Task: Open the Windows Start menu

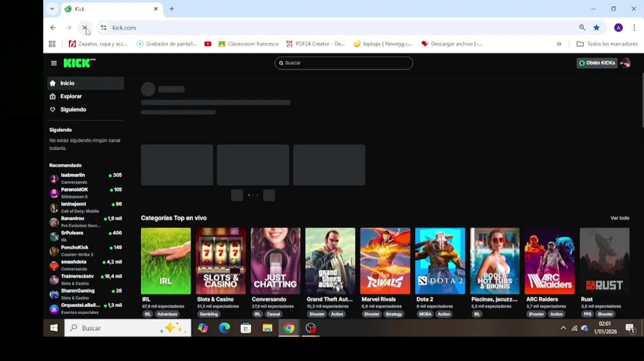Action: [54, 328]
